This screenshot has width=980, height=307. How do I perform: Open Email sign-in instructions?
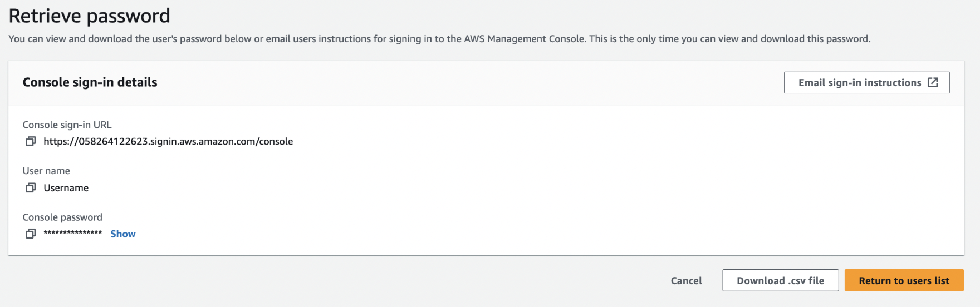[x=866, y=82]
